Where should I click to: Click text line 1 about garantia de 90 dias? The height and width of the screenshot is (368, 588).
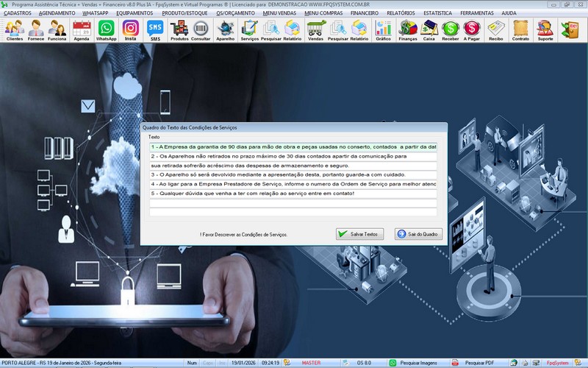pos(293,146)
